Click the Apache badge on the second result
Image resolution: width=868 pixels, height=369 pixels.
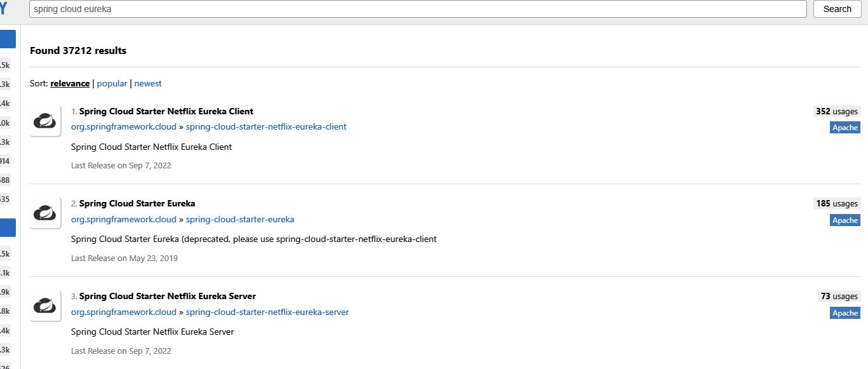845,220
